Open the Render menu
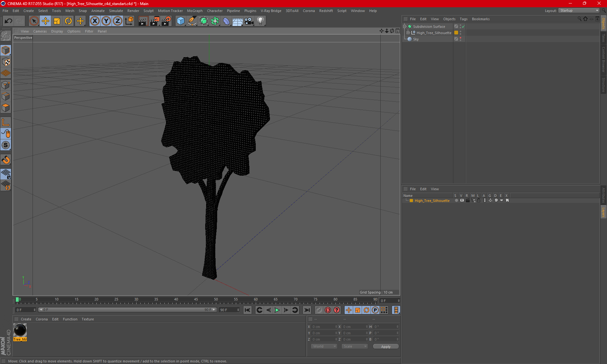The image size is (607, 364). 133,11
